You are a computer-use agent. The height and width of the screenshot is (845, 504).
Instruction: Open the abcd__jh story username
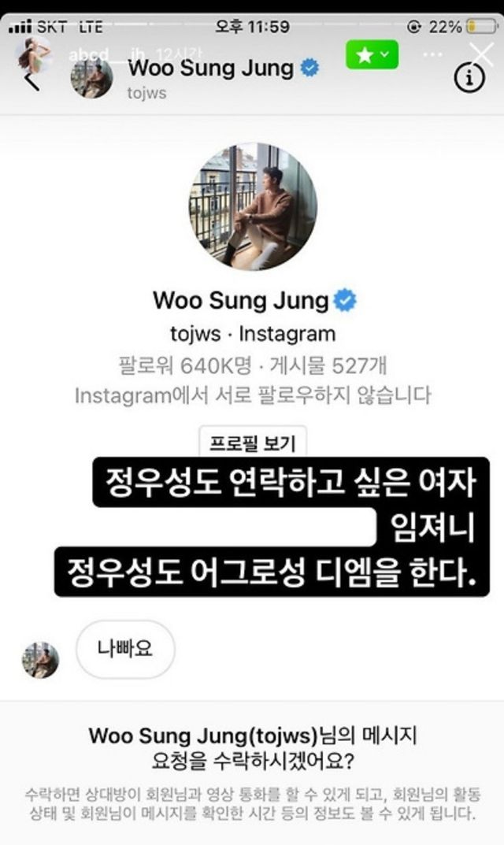coord(107,54)
